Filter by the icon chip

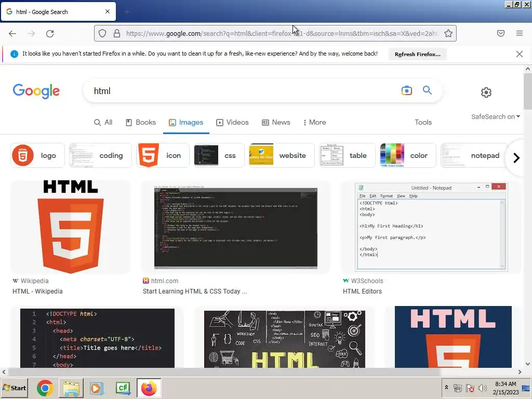click(163, 155)
